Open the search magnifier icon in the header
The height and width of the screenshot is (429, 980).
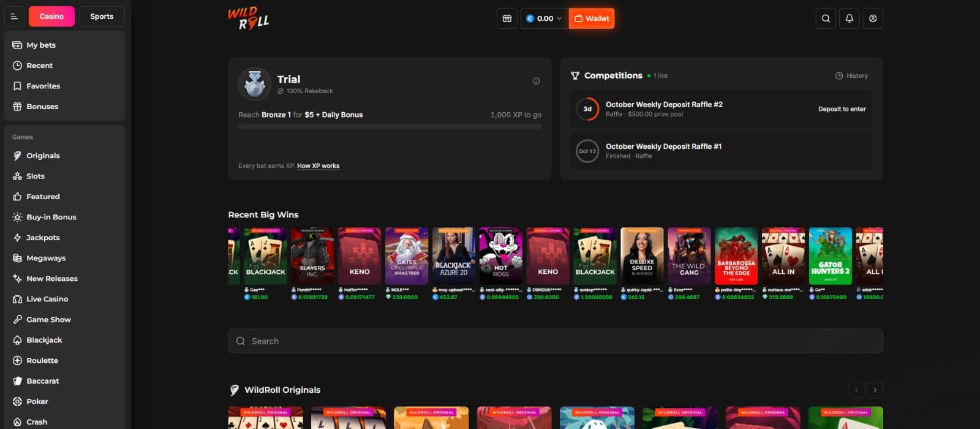click(826, 18)
